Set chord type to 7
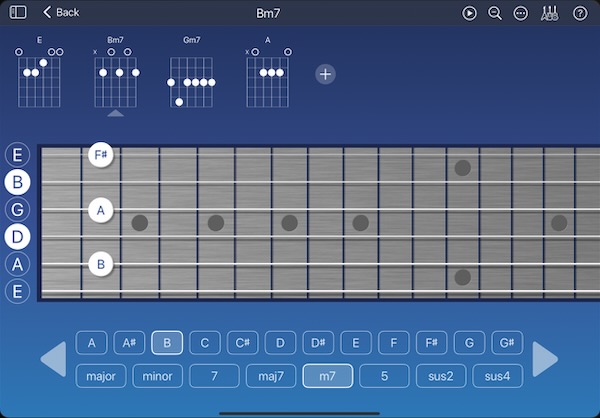The width and height of the screenshot is (600, 418). [x=214, y=376]
